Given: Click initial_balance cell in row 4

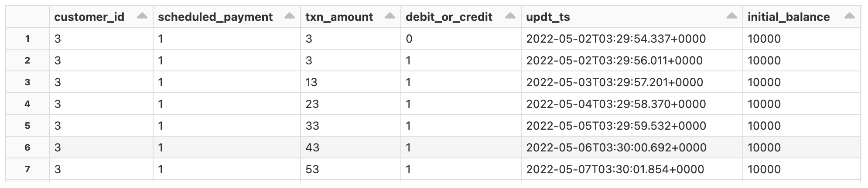Looking at the screenshot, I should (764, 104).
